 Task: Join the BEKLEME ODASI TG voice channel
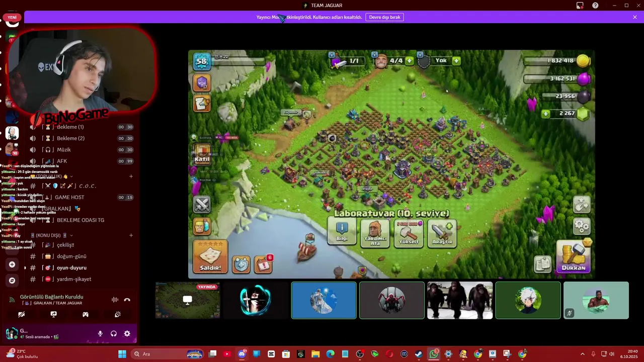(x=82, y=220)
